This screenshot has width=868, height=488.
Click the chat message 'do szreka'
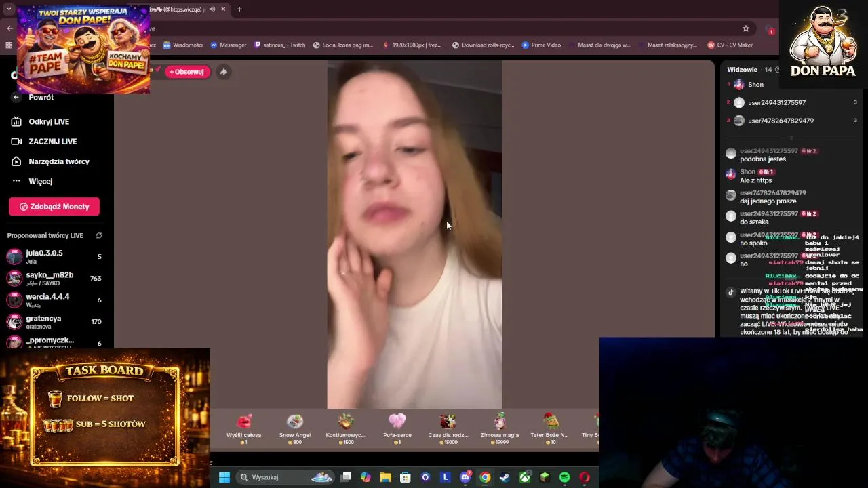click(754, 222)
